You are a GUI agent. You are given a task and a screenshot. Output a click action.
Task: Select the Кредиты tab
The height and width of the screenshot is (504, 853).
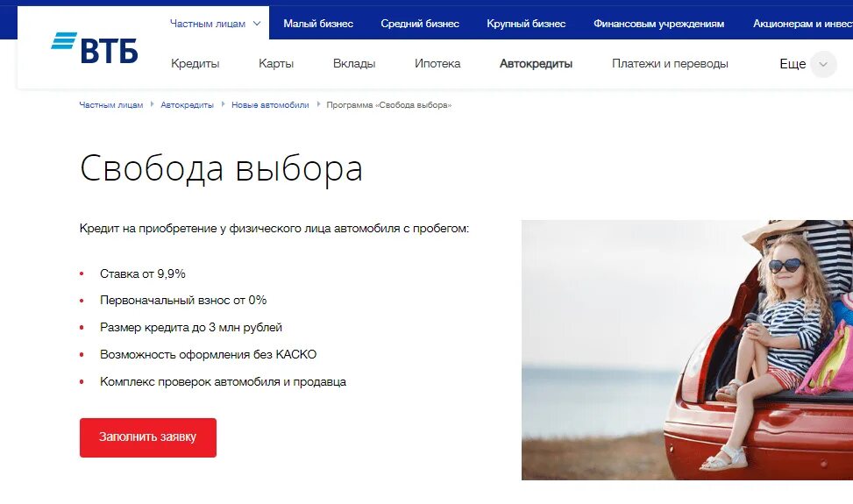(195, 64)
